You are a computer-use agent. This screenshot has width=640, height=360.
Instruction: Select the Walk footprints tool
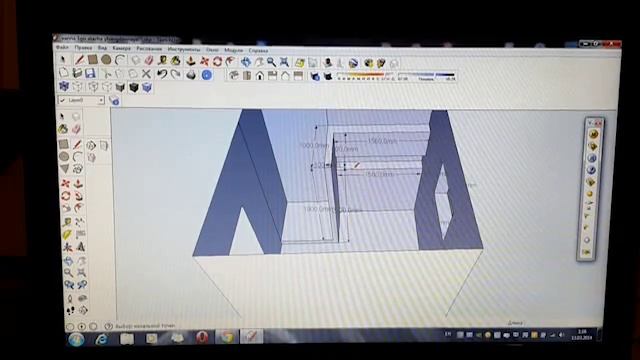pyautogui.click(x=70, y=311)
